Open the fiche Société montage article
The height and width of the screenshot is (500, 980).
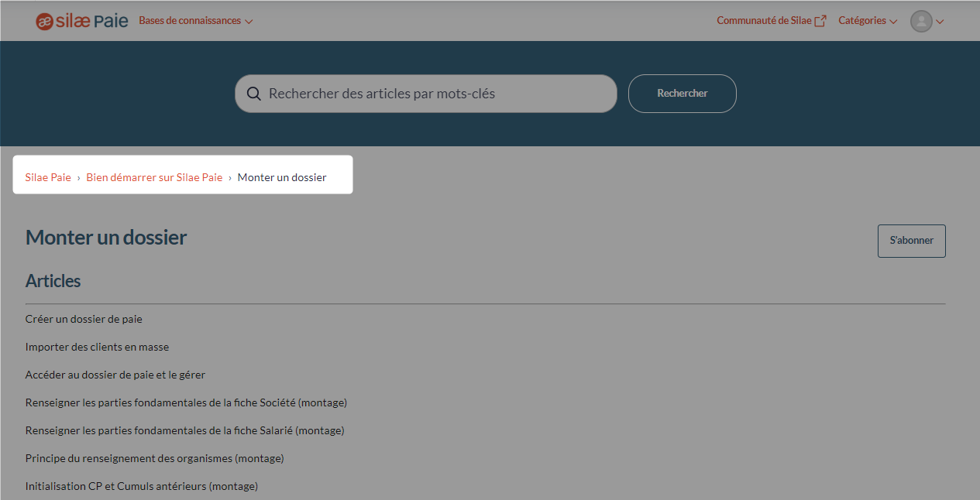(186, 402)
